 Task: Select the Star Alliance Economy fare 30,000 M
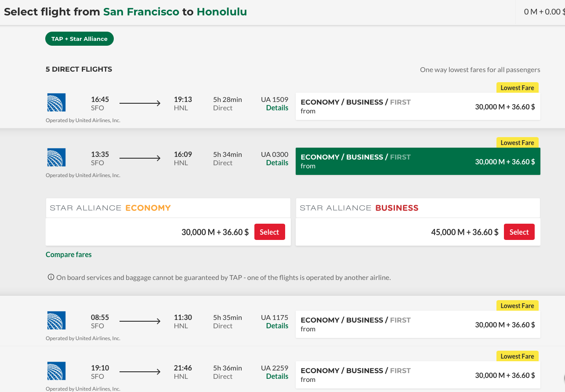tap(269, 232)
